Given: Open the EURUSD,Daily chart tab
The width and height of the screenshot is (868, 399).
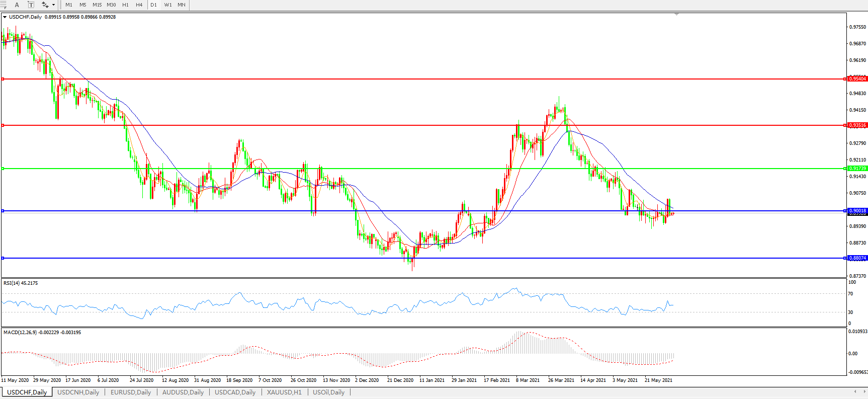Looking at the screenshot, I should (131, 392).
